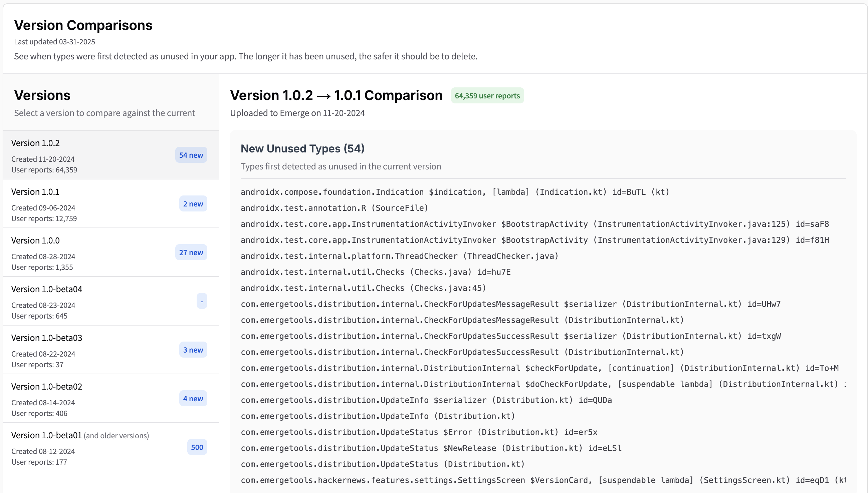
Task: Click the 3 new badge on Version 1.0-beta03
Action: pyautogui.click(x=193, y=350)
